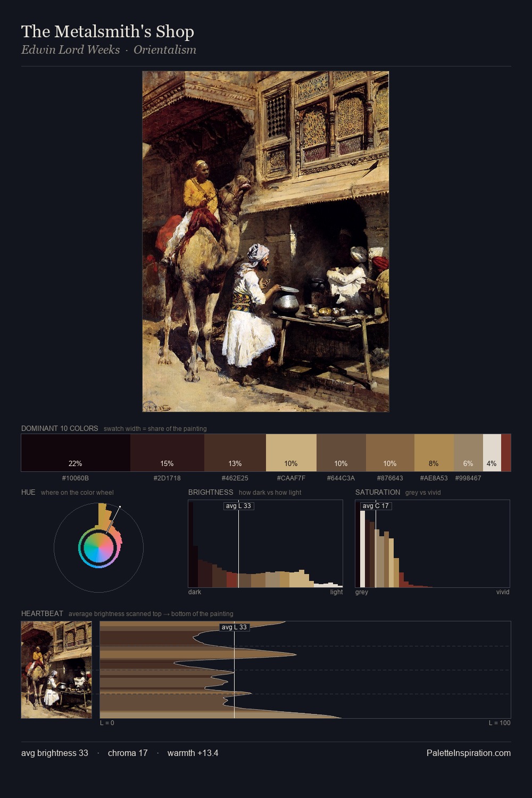Image resolution: width=532 pixels, height=798 pixels.
Task: Click the 'avg C 17' saturation label
Action: click(x=376, y=506)
